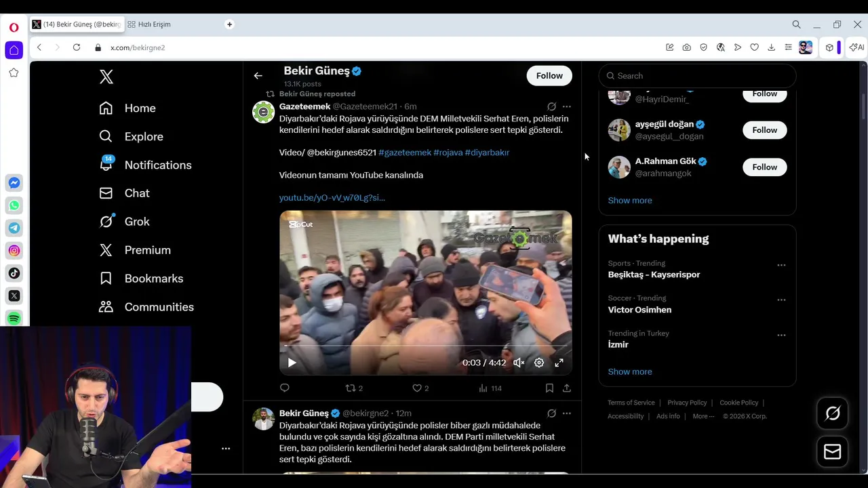Show more trends under What's happening
868x488 pixels.
630,371
